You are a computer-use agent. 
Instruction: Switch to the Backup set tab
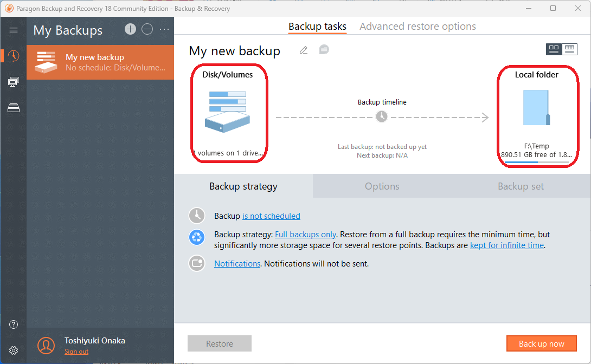(x=521, y=186)
